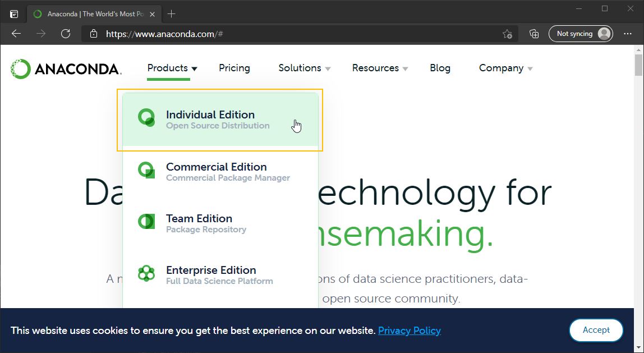Click the address bar URL field
644x353 pixels.
[292, 34]
